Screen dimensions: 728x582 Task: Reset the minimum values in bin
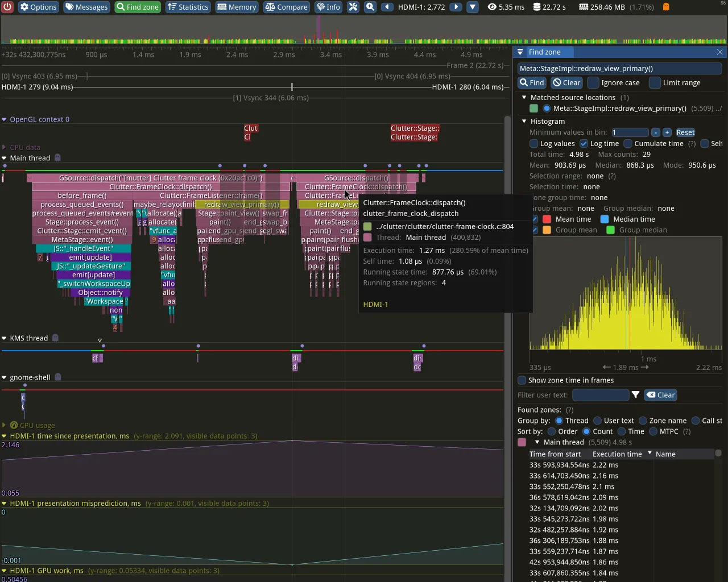tap(685, 132)
